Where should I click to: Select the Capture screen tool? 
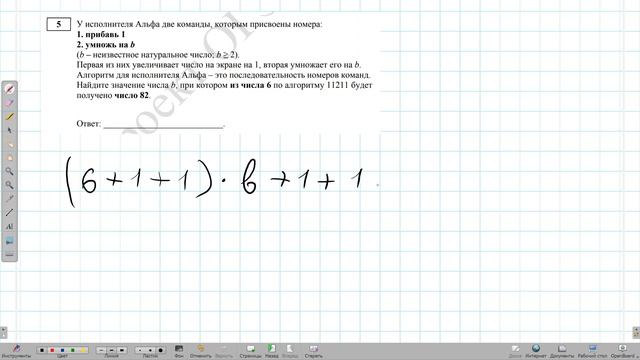pyautogui.click(x=9, y=241)
